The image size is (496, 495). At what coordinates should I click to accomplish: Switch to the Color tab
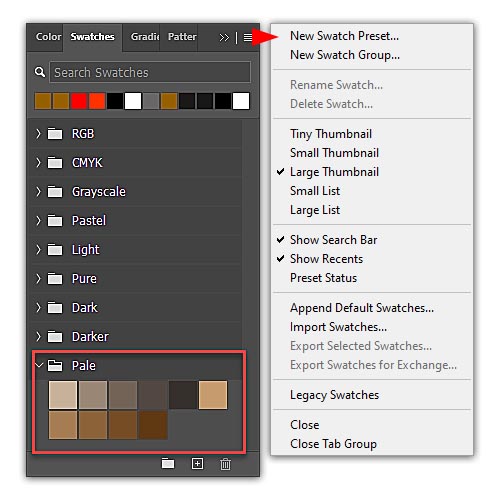(48, 37)
